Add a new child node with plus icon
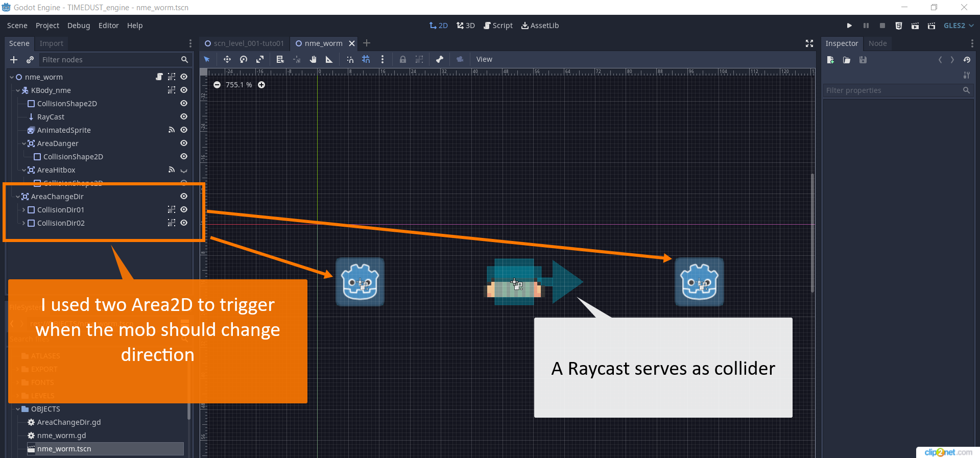This screenshot has width=980, height=458. (x=14, y=60)
